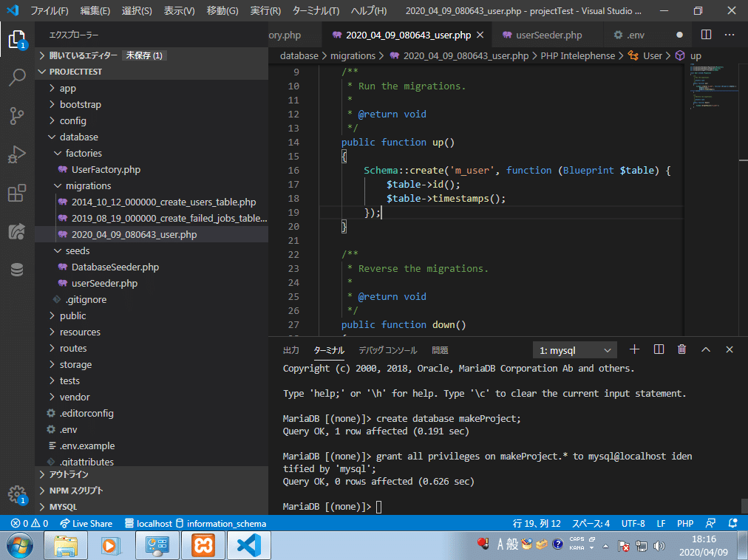
Task: Click the errors and warnings status indicator
Action: tap(30, 523)
